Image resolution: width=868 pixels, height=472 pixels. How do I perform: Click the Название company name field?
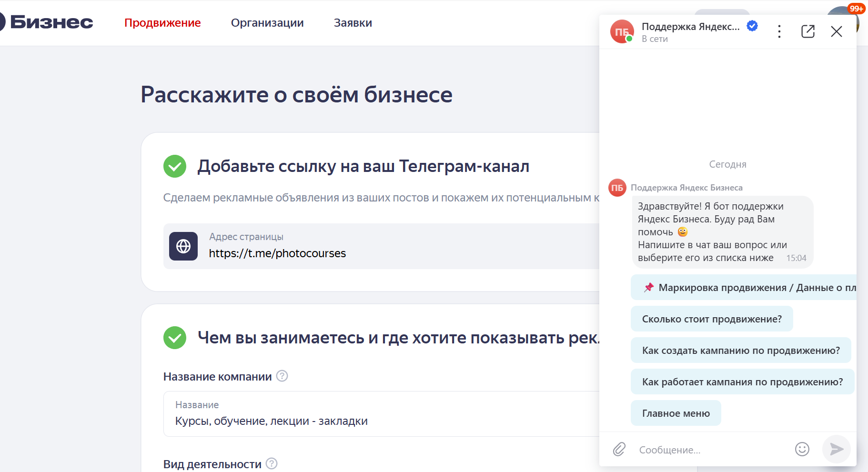tap(381, 414)
